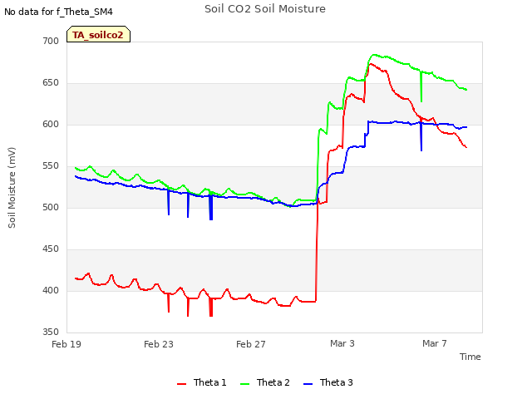Click the TA_soilco2 annotation label
This screenshot has width=532, height=399.
(98, 35)
